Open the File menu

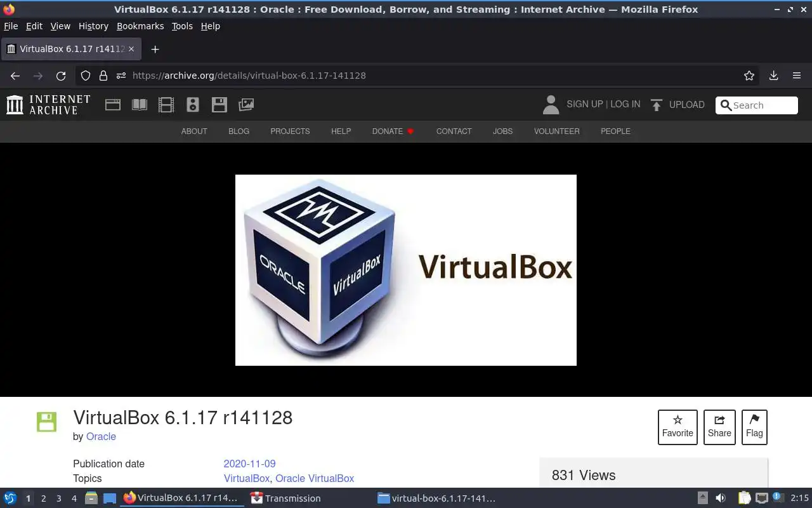(x=11, y=26)
